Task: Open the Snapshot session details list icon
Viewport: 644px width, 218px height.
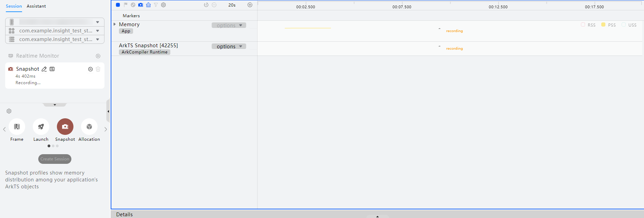Action: click(52, 69)
